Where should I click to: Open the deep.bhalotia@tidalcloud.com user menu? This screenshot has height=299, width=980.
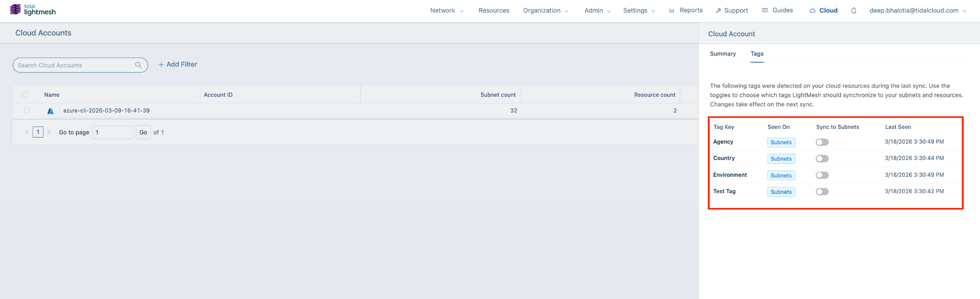(x=917, y=11)
